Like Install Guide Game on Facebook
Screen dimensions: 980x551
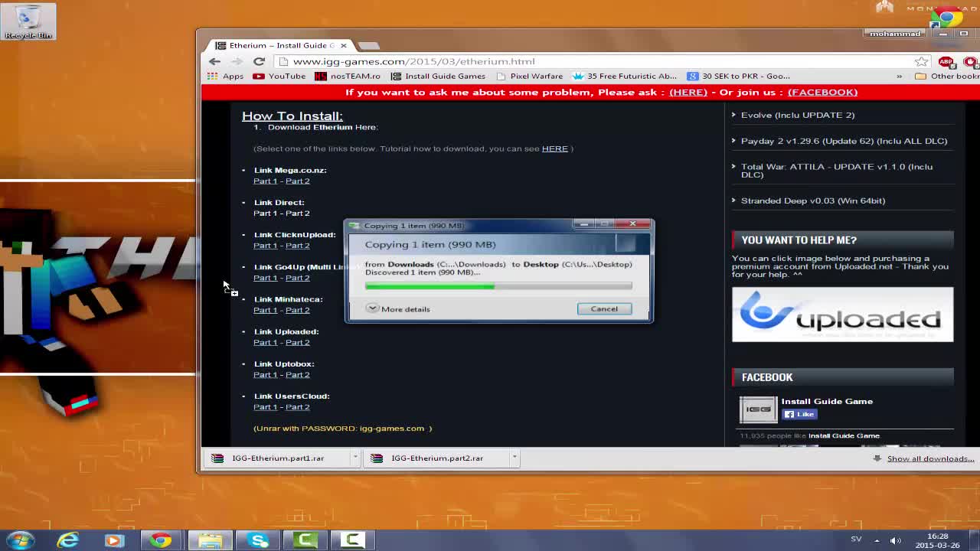click(x=799, y=414)
